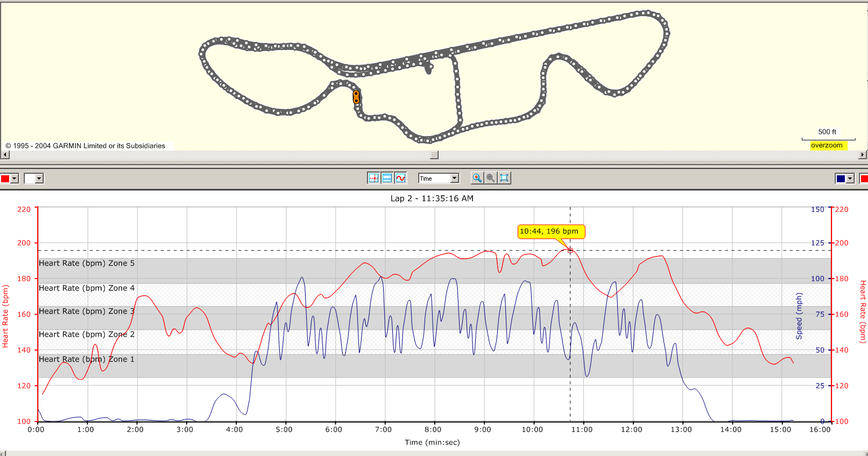
Task: Click the 'Heart Rate (bpm) Zone 5' label
Action: click(87, 263)
